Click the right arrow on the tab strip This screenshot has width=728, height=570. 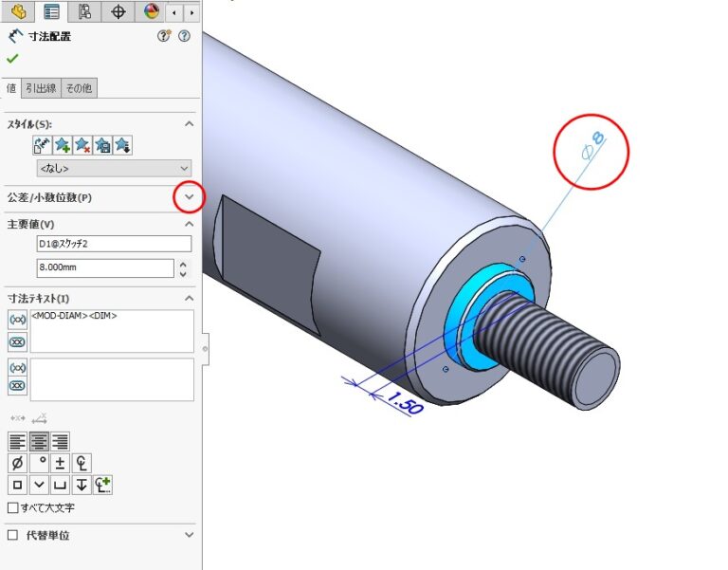pyautogui.click(x=191, y=13)
